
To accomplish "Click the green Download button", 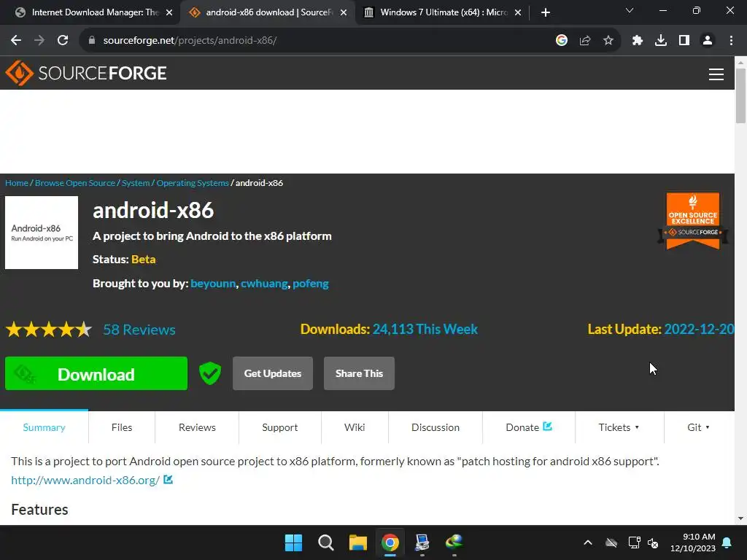I will (96, 373).
